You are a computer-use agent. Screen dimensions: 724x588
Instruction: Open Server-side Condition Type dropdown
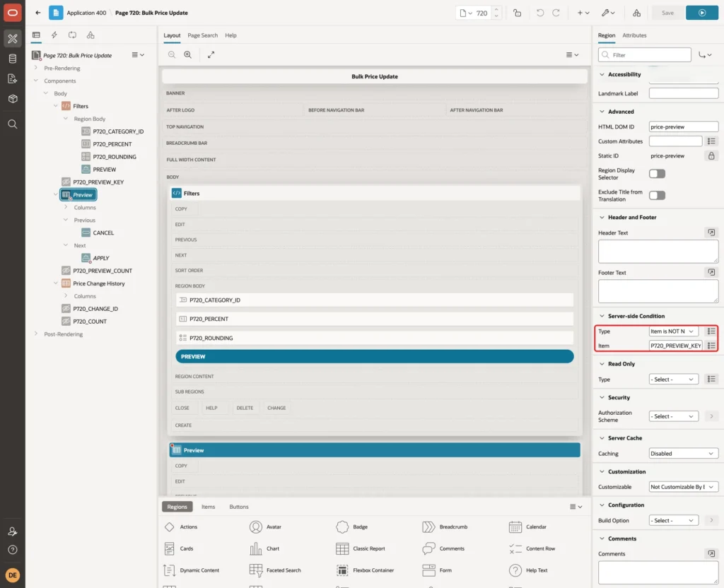point(673,331)
